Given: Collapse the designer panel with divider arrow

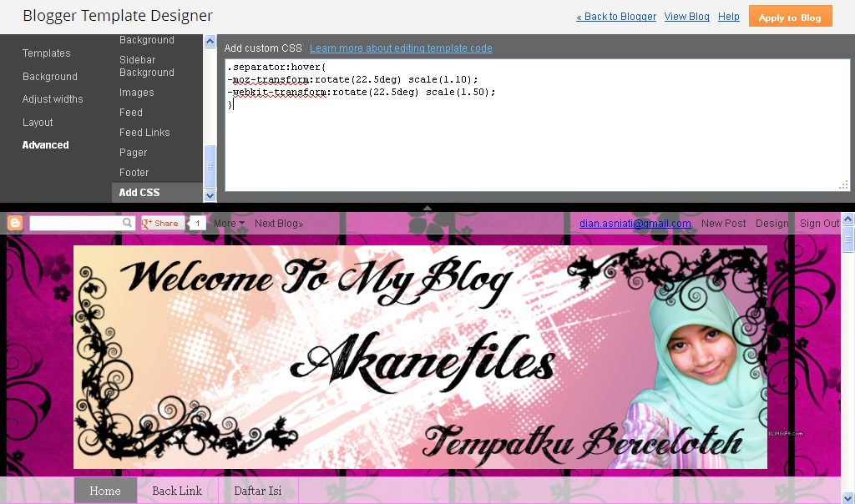Looking at the screenshot, I should pyautogui.click(x=427, y=208).
